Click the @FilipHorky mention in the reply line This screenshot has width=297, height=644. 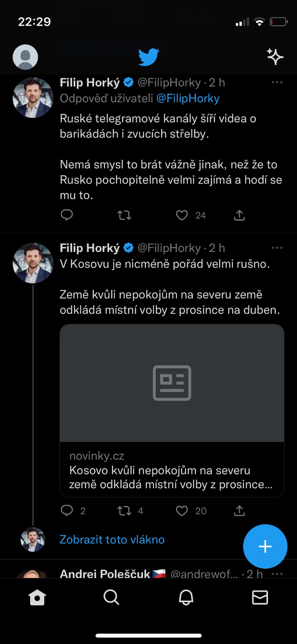pos(188,99)
